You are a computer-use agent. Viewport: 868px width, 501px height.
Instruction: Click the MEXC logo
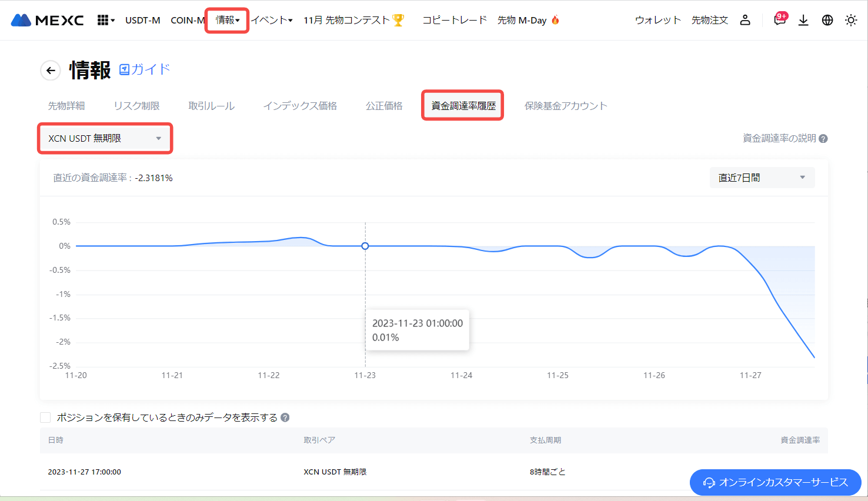tap(47, 20)
